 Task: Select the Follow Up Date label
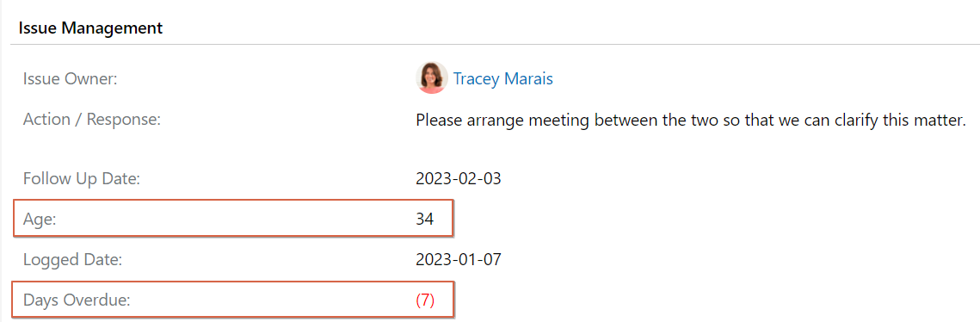[81, 179]
